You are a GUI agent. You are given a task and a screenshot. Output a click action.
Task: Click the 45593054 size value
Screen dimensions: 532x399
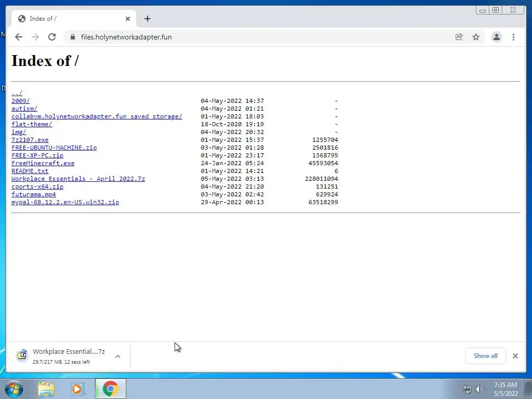(323, 163)
